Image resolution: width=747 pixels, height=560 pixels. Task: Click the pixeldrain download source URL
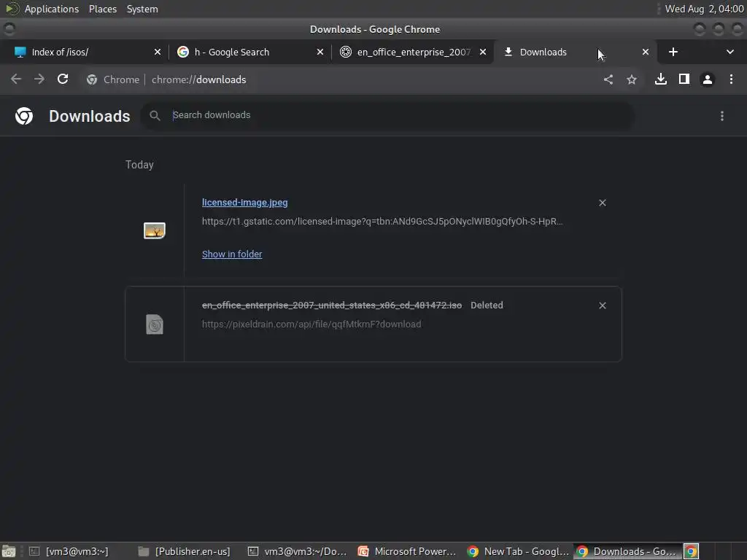pyautogui.click(x=311, y=324)
